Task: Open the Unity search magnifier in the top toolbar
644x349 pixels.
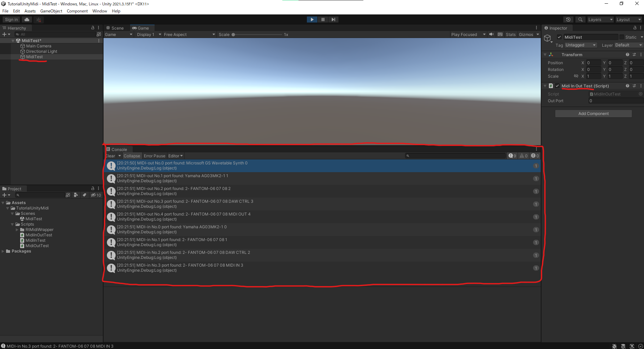Action: pyautogui.click(x=580, y=19)
